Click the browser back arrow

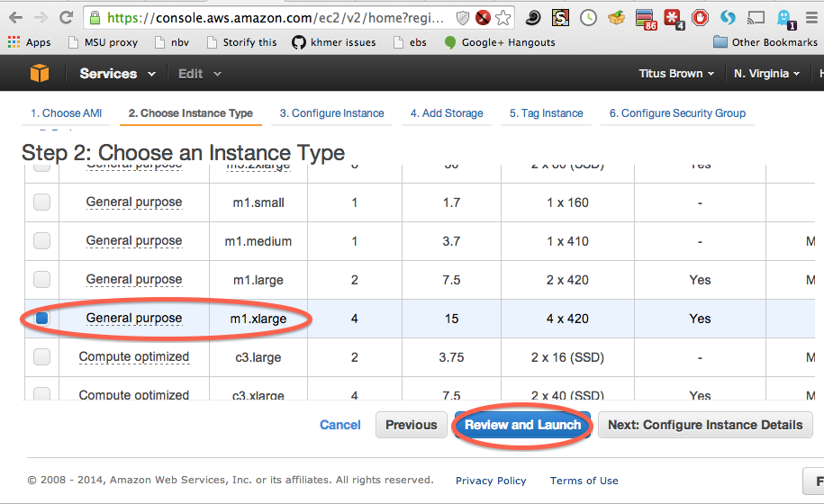[x=16, y=18]
